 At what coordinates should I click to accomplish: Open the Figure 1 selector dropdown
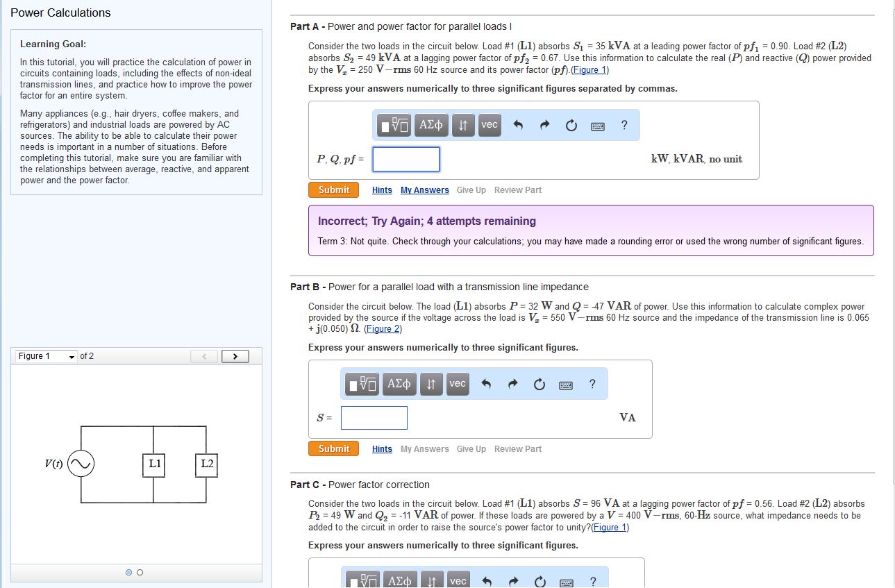coord(47,356)
